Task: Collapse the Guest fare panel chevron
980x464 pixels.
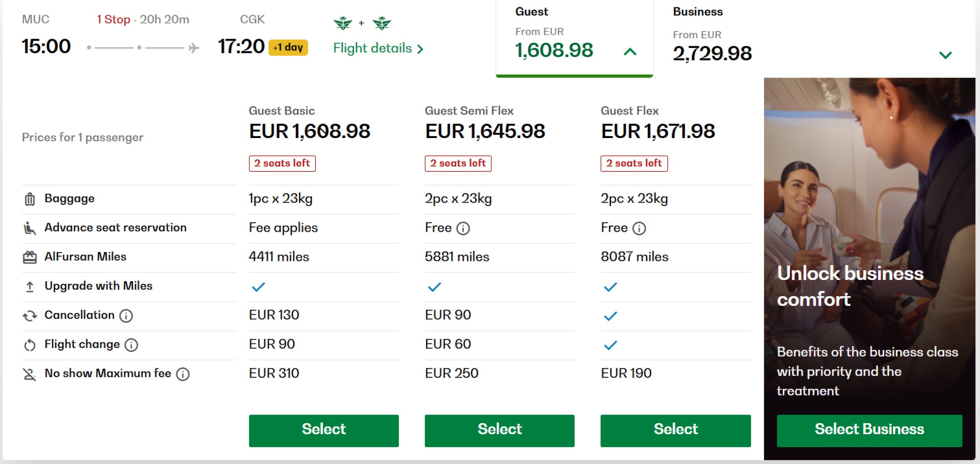Action: pyautogui.click(x=630, y=52)
